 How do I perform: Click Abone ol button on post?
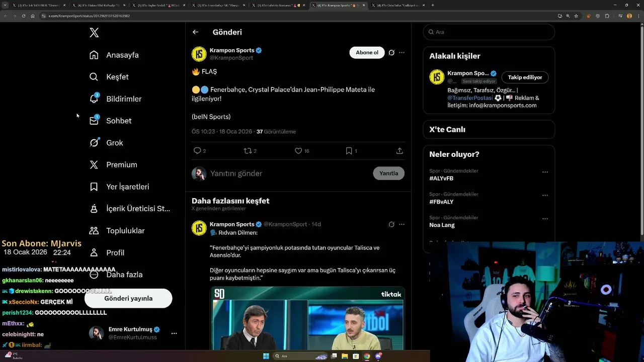coord(367,52)
